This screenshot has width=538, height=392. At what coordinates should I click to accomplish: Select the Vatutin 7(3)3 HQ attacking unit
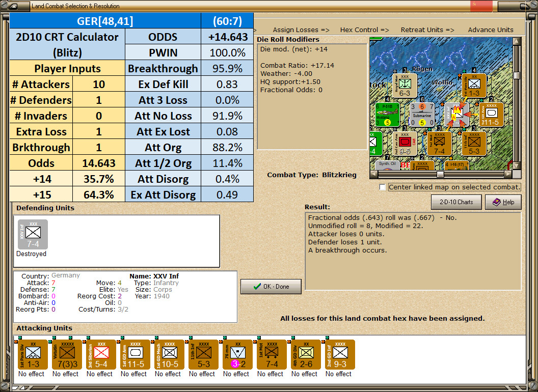coord(67,355)
